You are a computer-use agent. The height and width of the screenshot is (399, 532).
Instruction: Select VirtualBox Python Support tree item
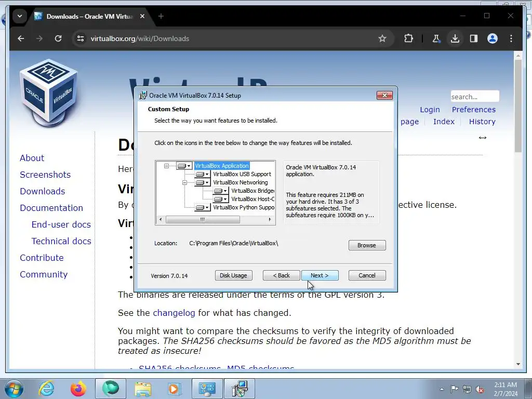point(244,207)
